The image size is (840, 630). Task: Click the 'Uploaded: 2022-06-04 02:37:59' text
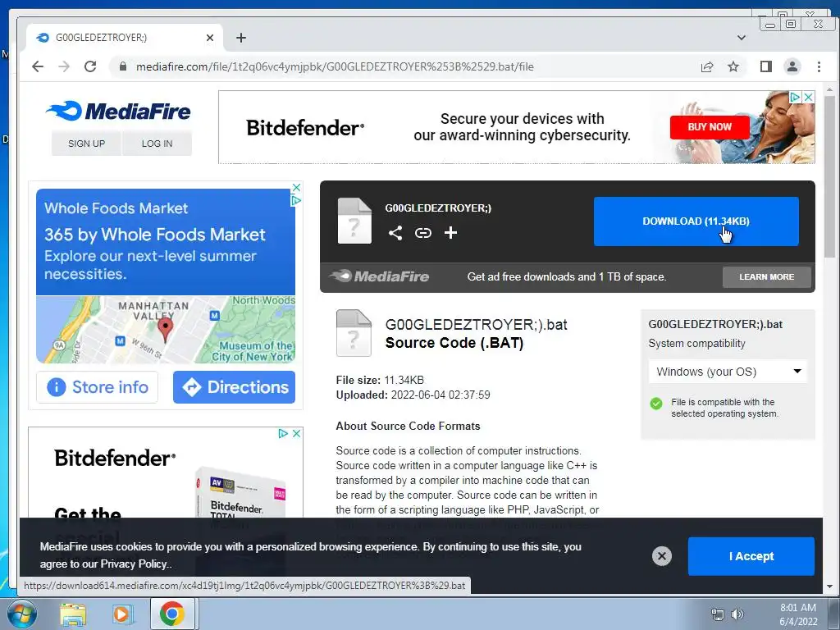pos(413,395)
